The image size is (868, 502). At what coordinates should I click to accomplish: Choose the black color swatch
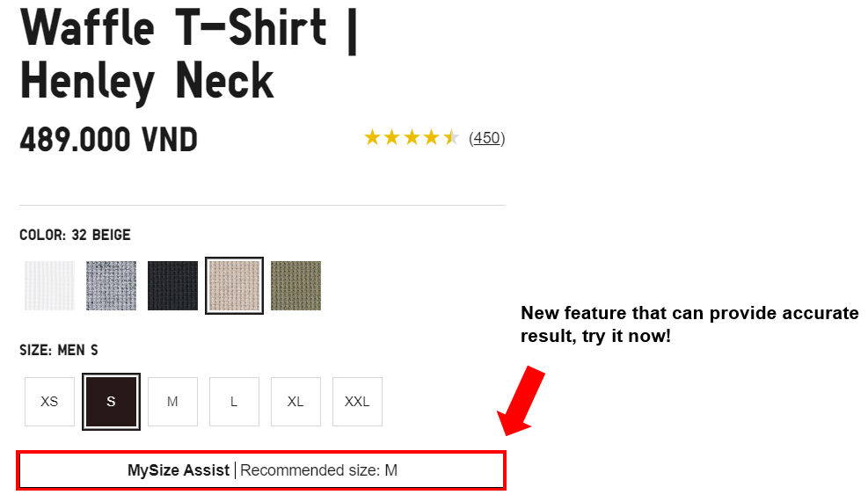pos(172,286)
